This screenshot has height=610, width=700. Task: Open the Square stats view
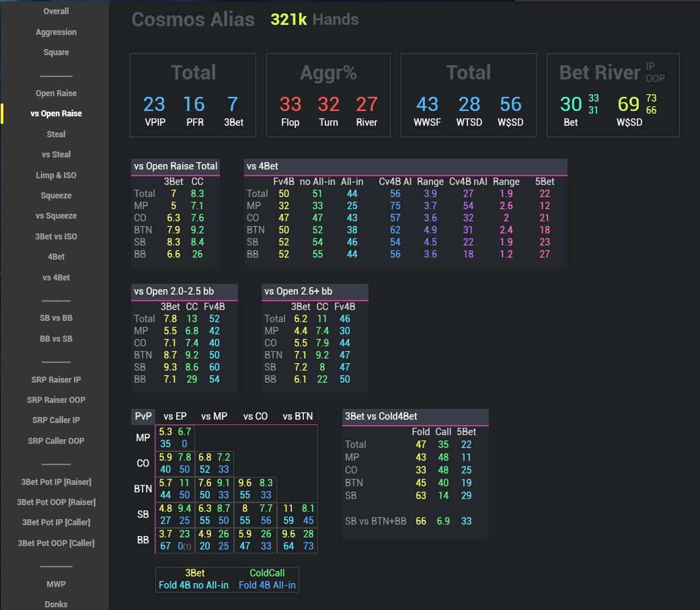pyautogui.click(x=56, y=52)
